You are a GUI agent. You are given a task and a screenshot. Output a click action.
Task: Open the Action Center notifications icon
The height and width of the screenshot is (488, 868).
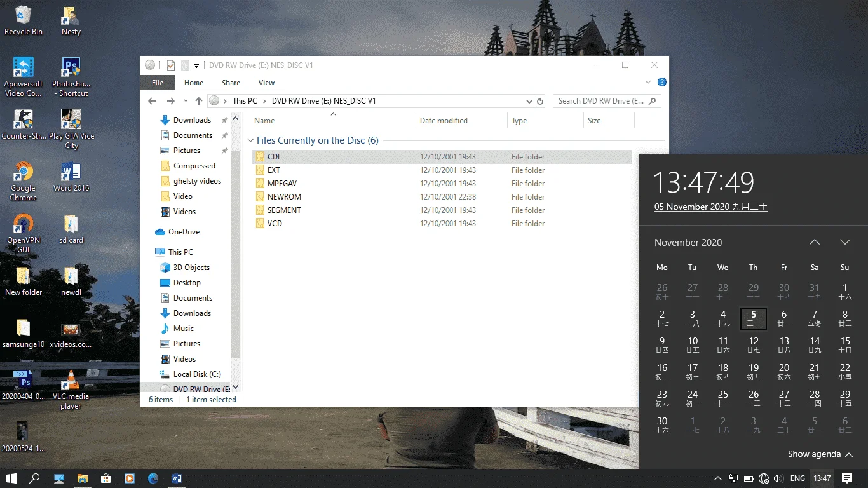click(847, 478)
